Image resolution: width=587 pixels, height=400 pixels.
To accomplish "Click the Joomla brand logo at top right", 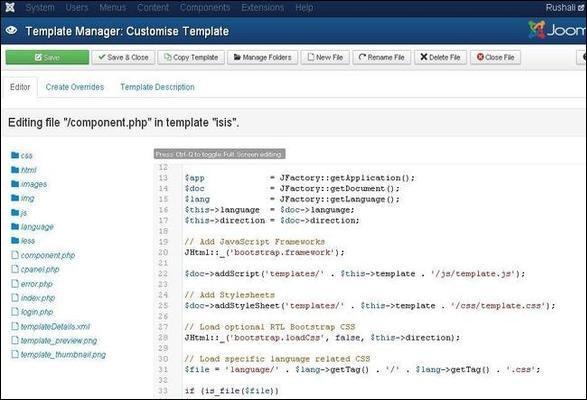I will (x=557, y=30).
